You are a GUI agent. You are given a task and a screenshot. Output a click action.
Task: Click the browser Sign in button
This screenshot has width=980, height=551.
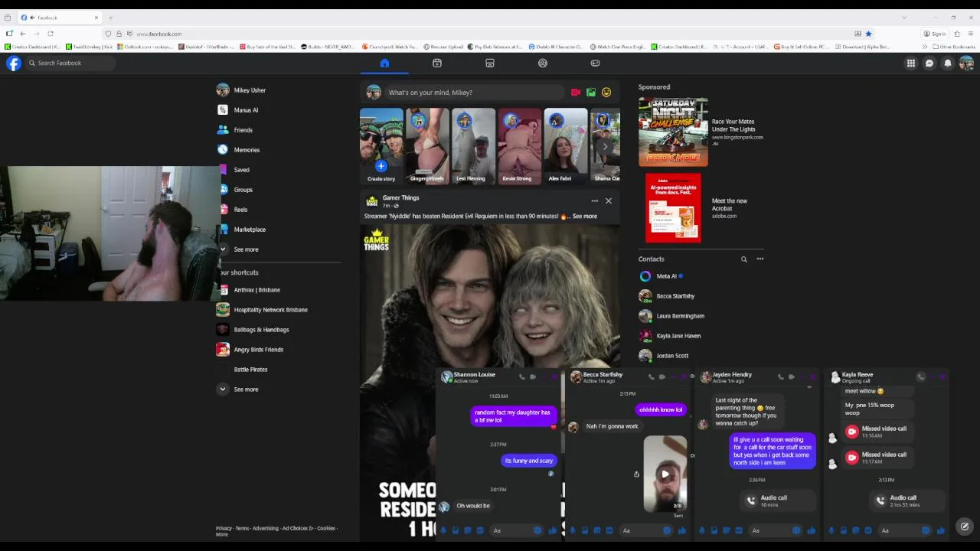(936, 34)
